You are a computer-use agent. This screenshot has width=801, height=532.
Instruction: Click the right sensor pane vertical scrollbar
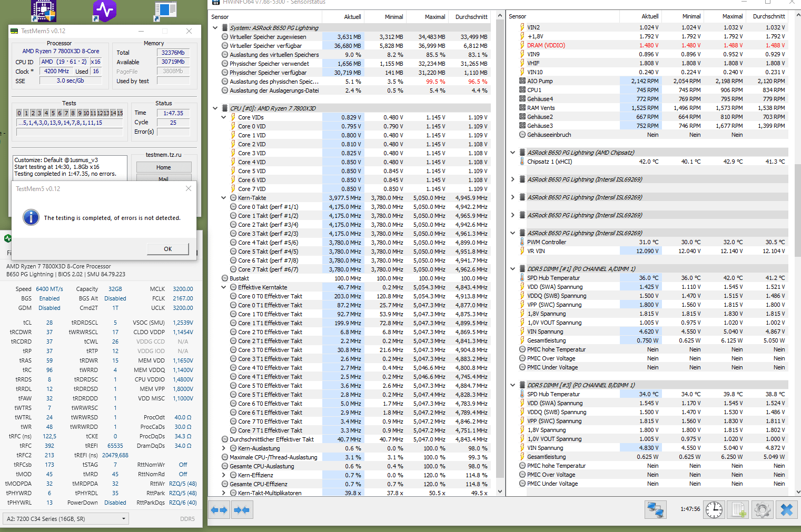[797, 253]
